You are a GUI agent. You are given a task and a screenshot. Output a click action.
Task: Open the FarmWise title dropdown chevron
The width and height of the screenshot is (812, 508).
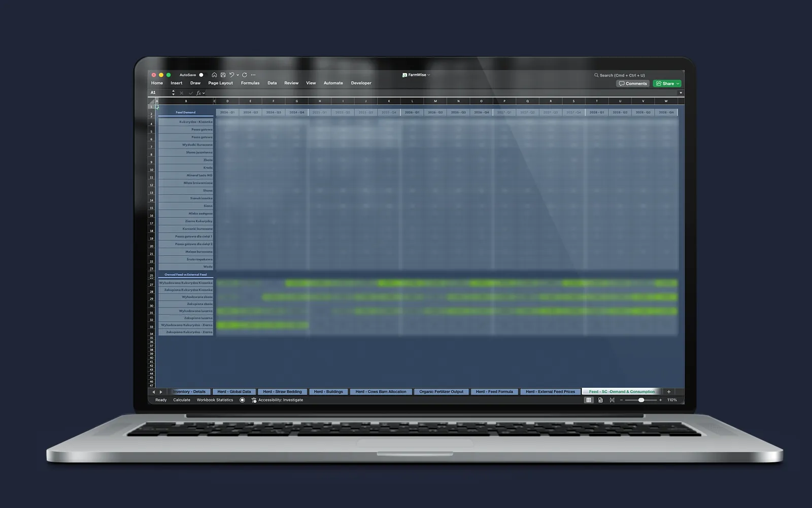429,75
